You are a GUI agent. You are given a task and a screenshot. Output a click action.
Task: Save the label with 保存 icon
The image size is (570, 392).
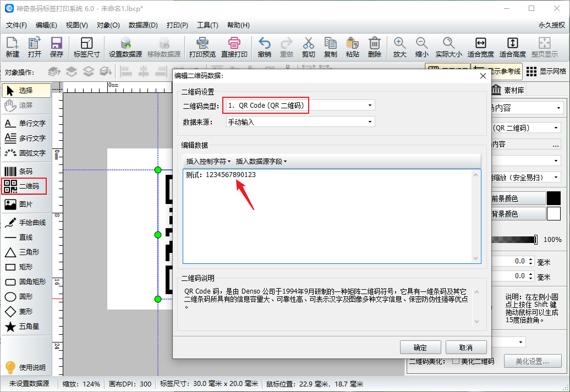click(x=56, y=47)
